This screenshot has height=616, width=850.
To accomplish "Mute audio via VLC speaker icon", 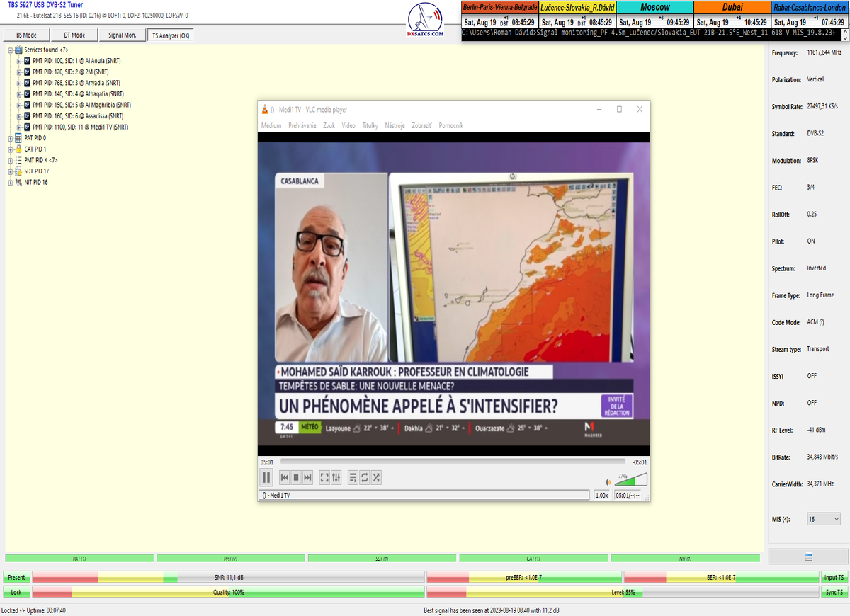I will (x=607, y=482).
